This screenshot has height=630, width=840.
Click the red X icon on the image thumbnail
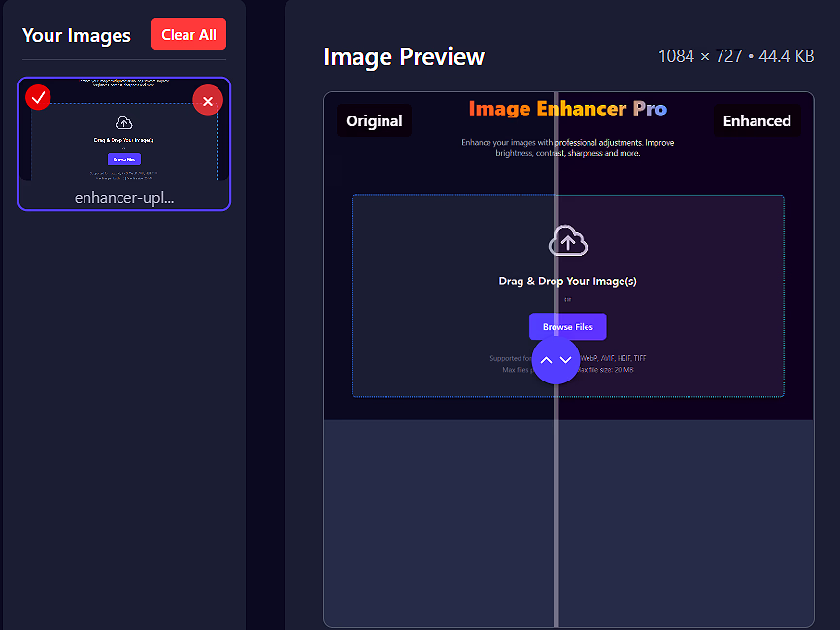click(x=208, y=100)
